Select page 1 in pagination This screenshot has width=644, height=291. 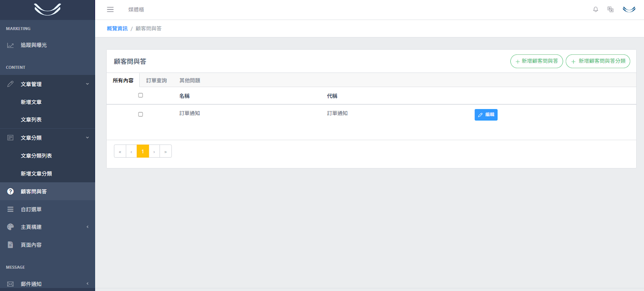click(143, 151)
